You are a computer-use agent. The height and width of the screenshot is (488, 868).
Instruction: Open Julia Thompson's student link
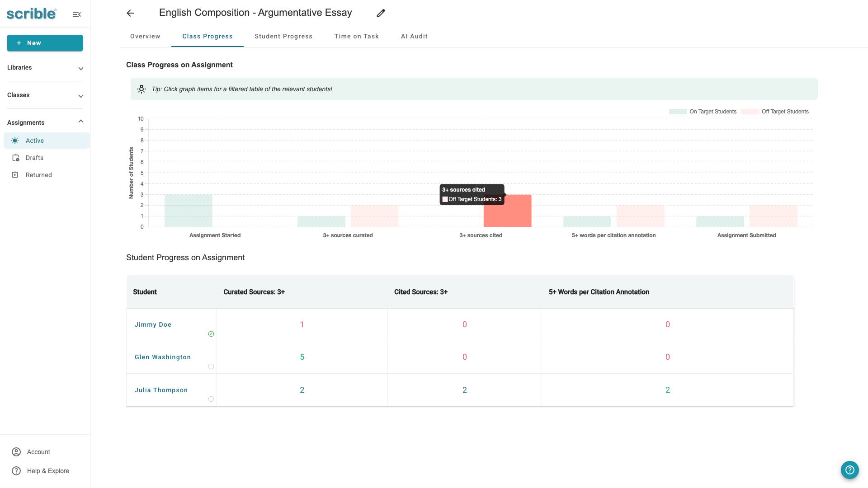pos(161,390)
